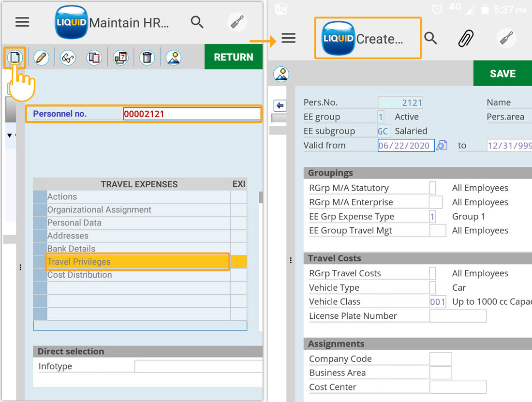The image size is (532, 402).
Task: Click the Copy record icon in toolbar
Action: coord(94,58)
